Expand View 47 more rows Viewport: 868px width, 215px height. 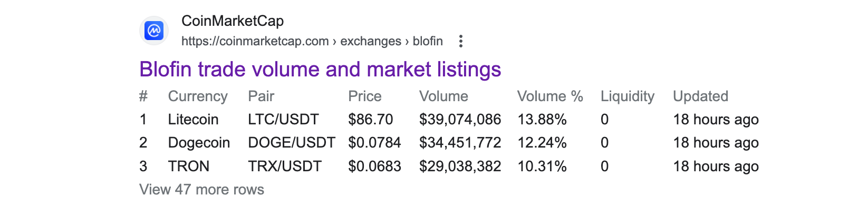201,190
